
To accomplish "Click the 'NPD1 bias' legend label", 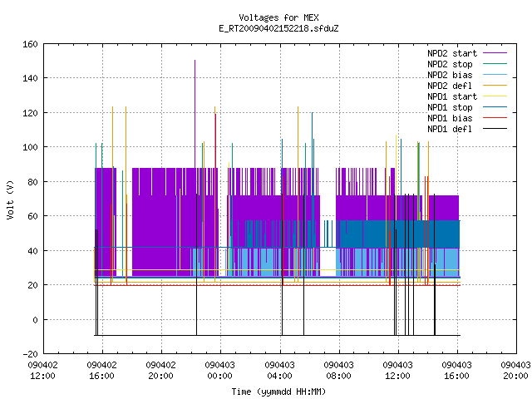I will tap(450, 118).
